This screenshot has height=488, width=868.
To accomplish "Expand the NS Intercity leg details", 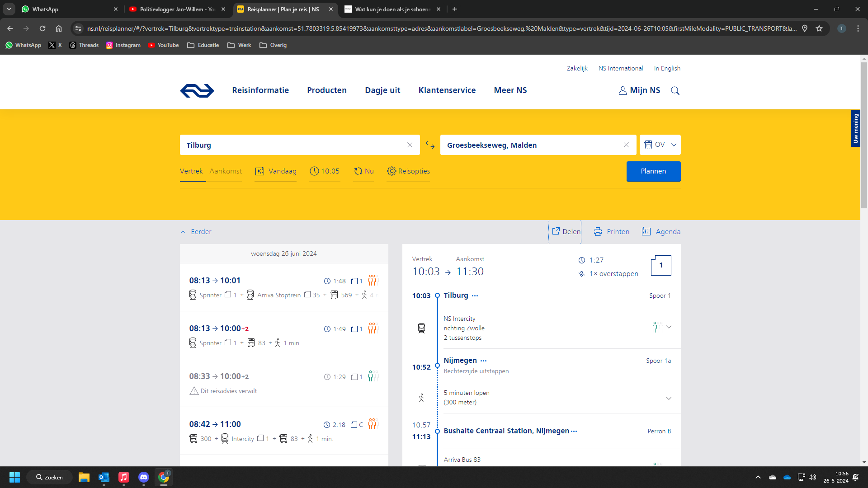I will click(669, 327).
